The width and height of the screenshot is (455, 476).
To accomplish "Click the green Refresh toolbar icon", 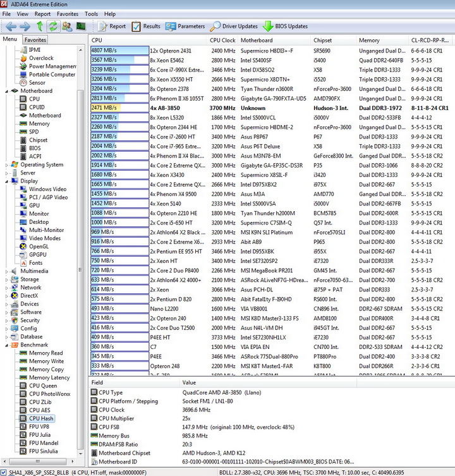I will click(x=53, y=27).
